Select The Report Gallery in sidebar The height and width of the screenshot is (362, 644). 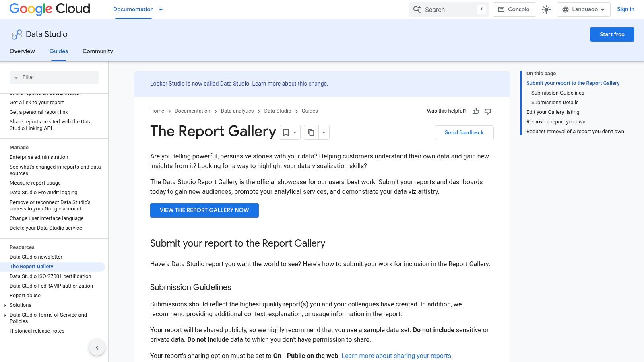pos(31,267)
